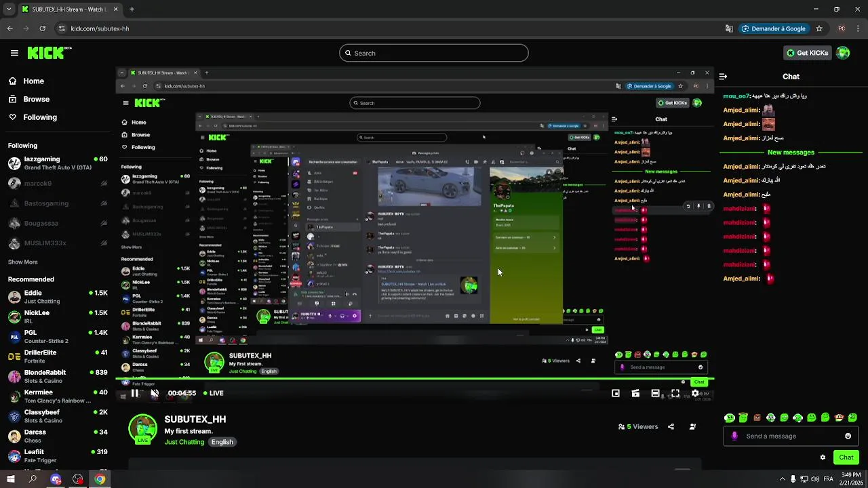Open Chrome on the taskbar
The image size is (868, 488).
click(100, 479)
